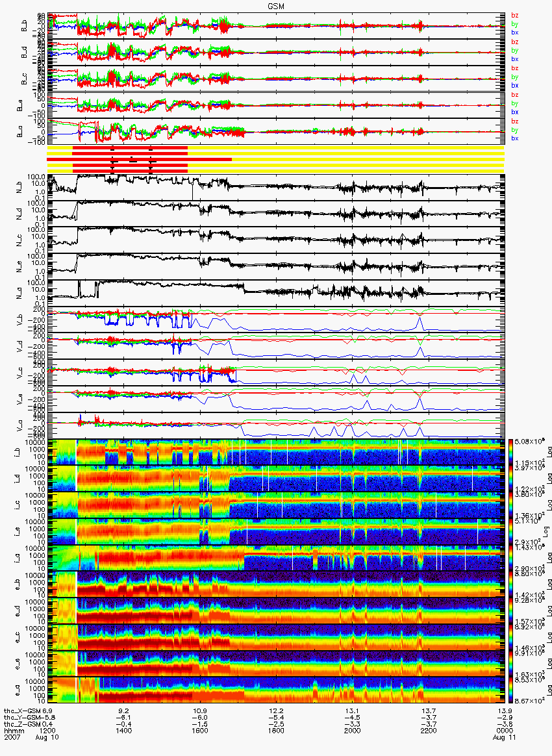Click the color bar next to i_b
552x756 pixels.
point(510,452)
